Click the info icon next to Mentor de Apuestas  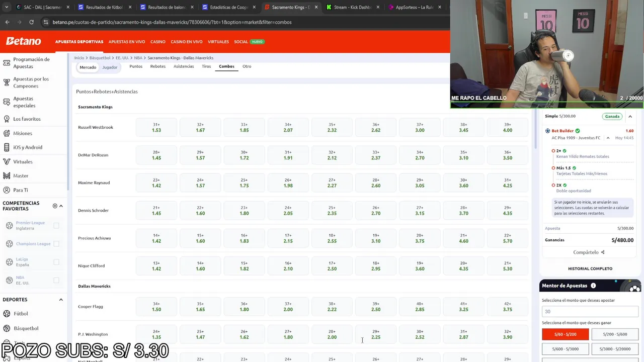pyautogui.click(x=593, y=286)
